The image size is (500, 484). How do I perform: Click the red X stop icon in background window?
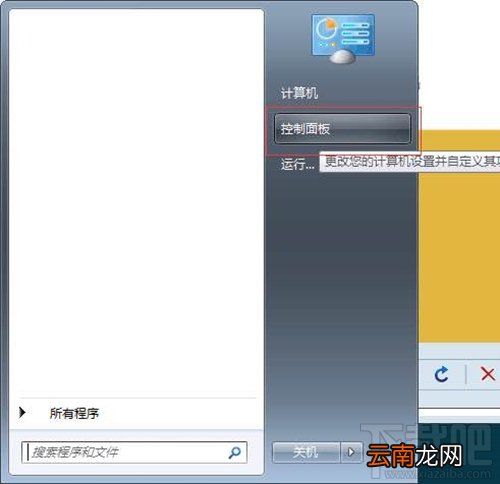(488, 374)
